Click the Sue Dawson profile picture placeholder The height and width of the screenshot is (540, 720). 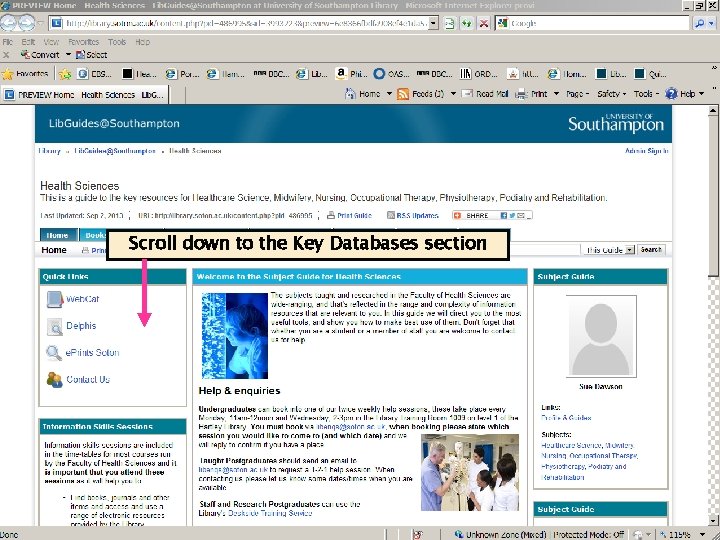(x=601, y=336)
